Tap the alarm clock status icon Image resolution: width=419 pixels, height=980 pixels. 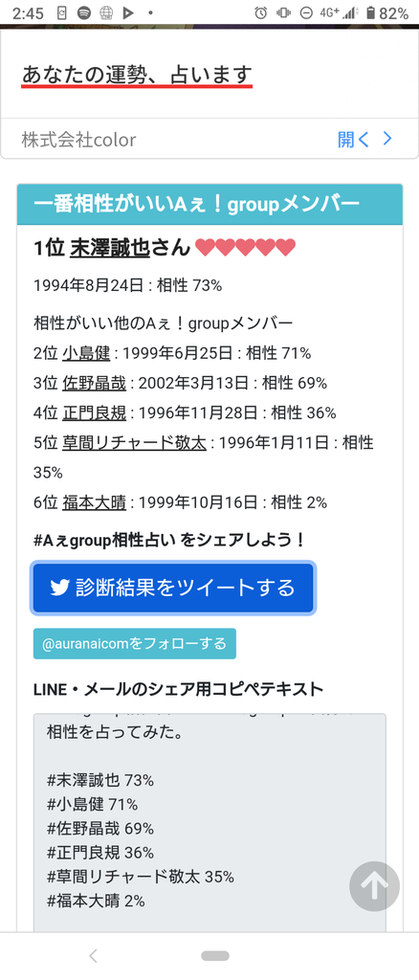coord(261,12)
